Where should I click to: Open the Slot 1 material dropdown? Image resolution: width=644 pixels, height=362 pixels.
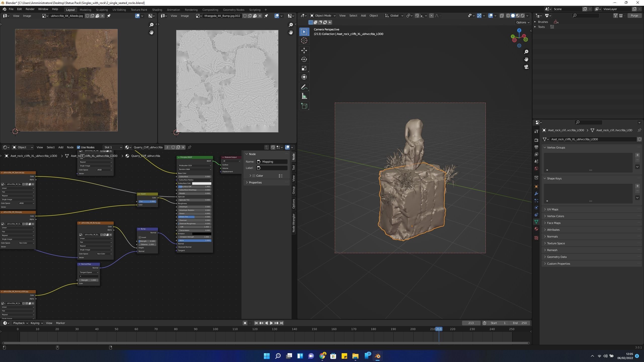112,147
